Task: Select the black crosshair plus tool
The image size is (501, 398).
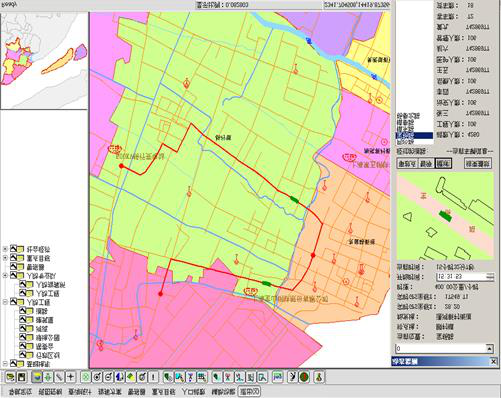Action: coord(71,377)
